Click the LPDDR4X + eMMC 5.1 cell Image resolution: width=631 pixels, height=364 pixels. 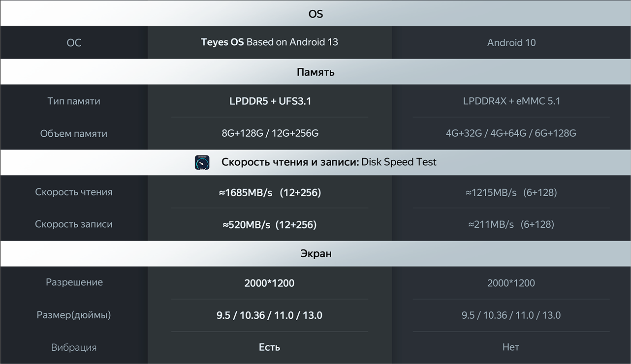pos(511,101)
